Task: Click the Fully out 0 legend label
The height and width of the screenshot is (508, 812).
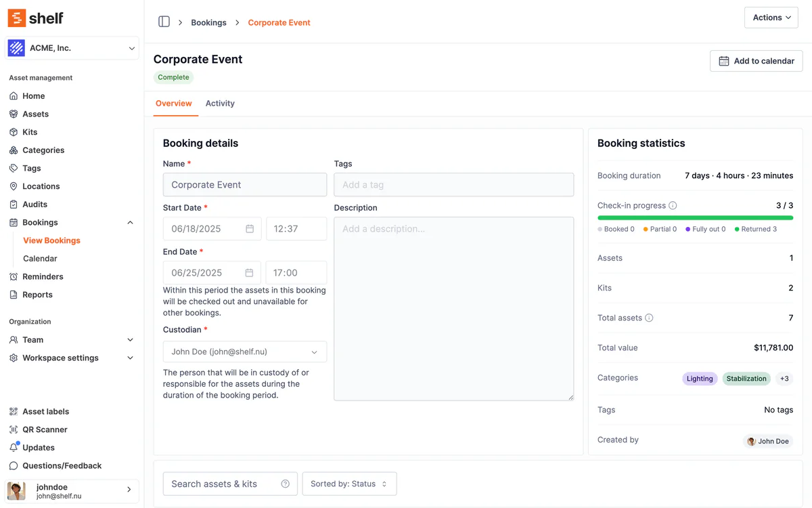Action: point(706,229)
